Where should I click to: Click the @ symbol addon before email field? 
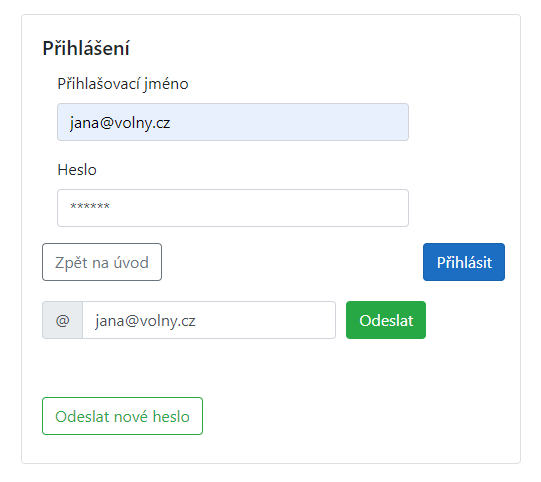click(62, 320)
